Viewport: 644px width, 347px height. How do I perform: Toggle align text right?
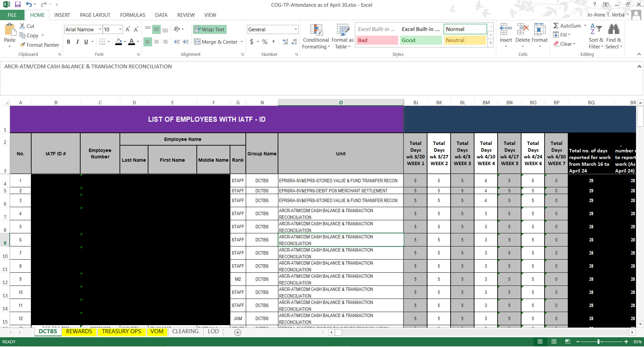coord(165,42)
